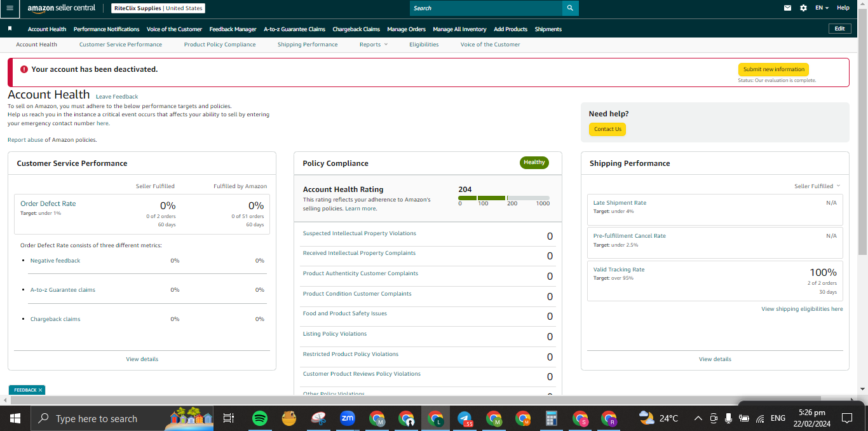Open Negative feedback metric link

click(x=55, y=261)
